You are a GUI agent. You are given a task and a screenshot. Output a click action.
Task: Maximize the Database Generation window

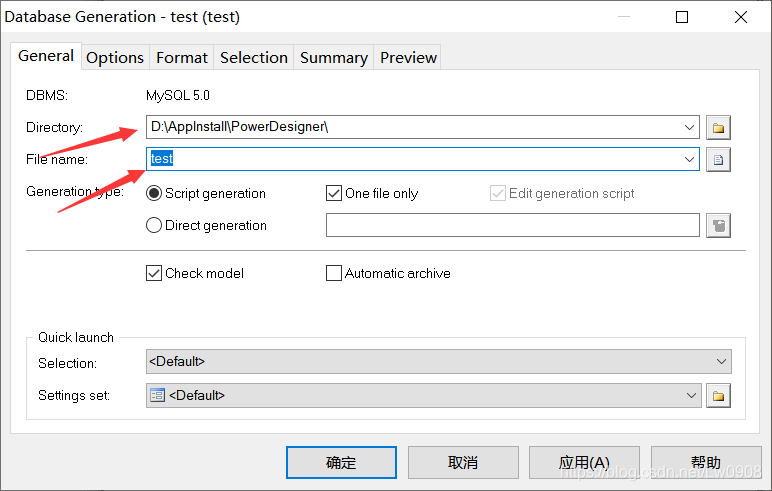pyautogui.click(x=682, y=17)
